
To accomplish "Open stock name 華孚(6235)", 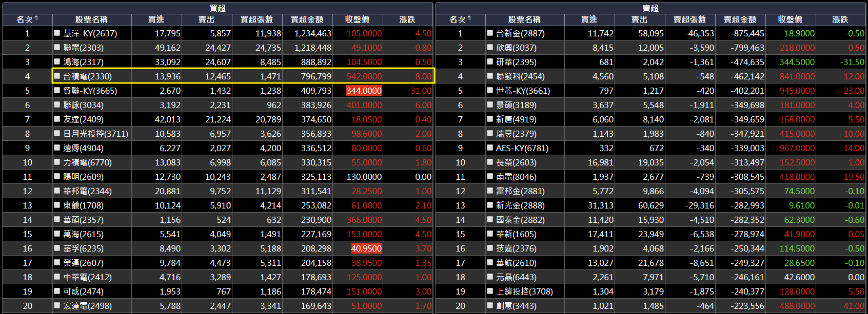I will 83,248.
